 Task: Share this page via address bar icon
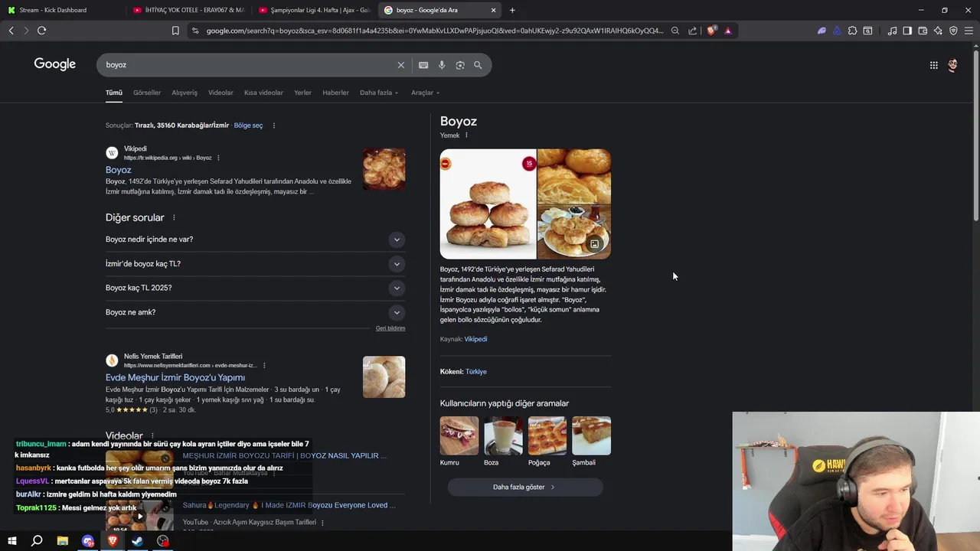tap(692, 31)
